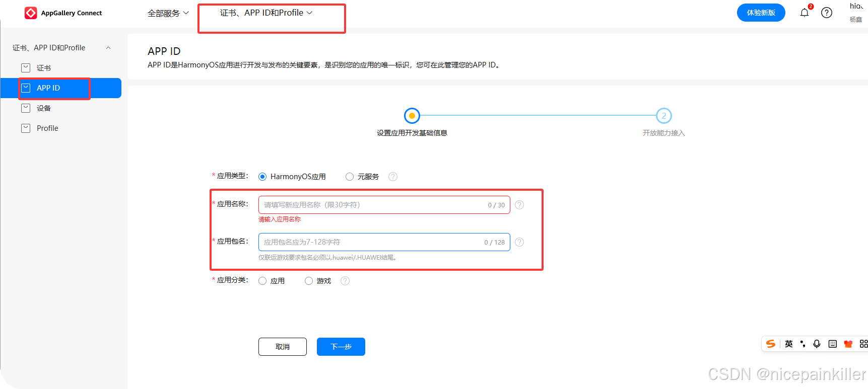Click help icon beside 应用名称 field

pyautogui.click(x=519, y=205)
